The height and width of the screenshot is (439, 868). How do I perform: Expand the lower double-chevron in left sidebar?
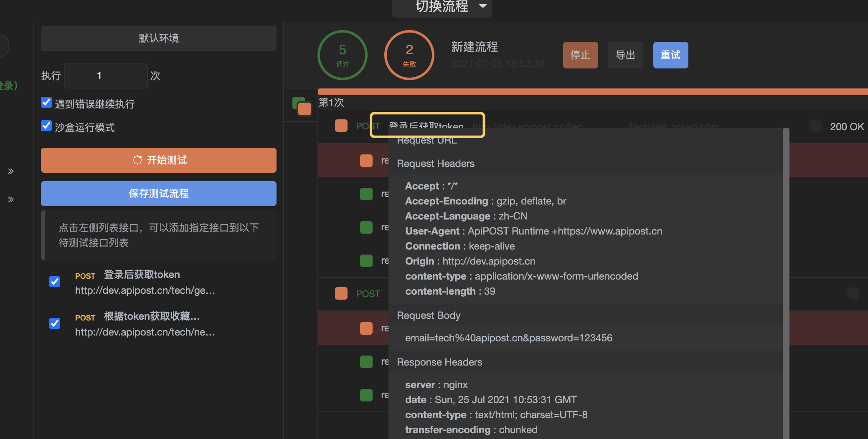(11, 199)
